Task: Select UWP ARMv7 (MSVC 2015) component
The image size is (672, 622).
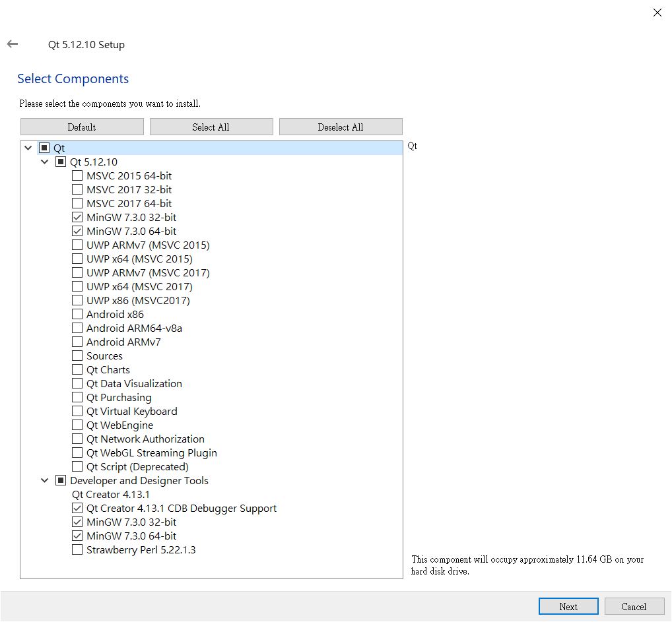Action: [x=77, y=245]
